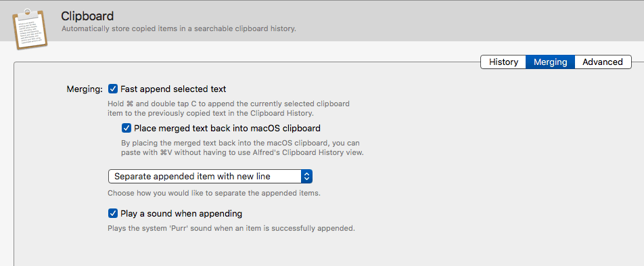Click the 'Fast append selected text' label
Viewport: 644px width, 266px height.
click(173, 89)
